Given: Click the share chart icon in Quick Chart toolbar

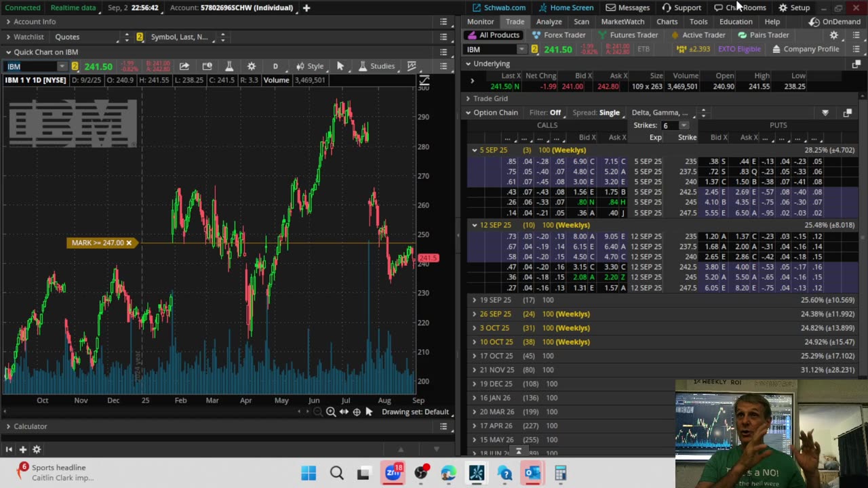Looking at the screenshot, I should click(x=184, y=66).
